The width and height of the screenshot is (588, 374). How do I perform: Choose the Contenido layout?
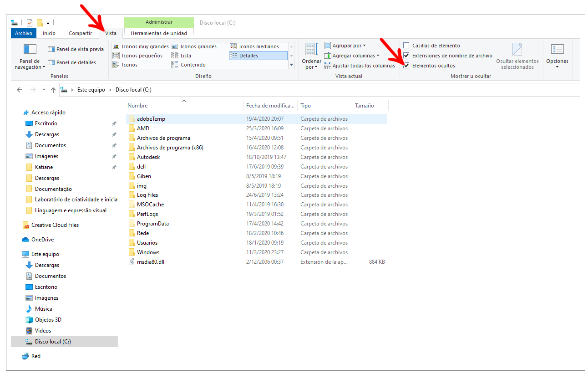coord(188,65)
